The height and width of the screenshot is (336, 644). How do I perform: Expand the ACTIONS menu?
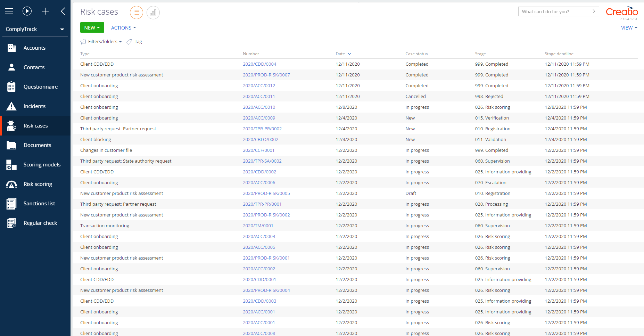pos(123,28)
